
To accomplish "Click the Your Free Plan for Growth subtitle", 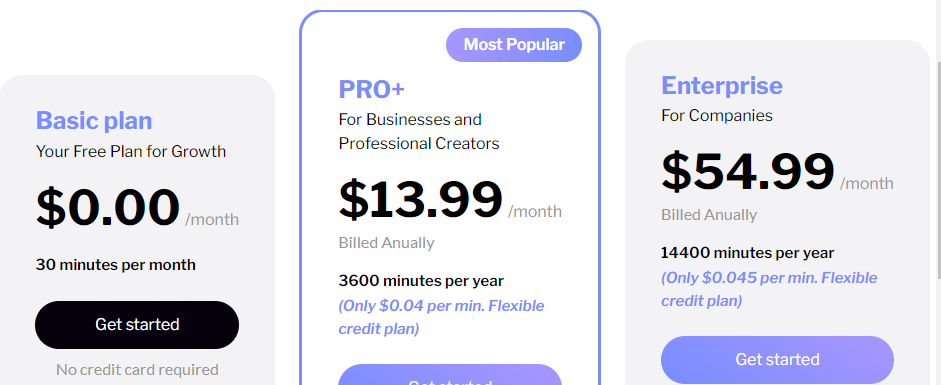I will pos(131,151).
